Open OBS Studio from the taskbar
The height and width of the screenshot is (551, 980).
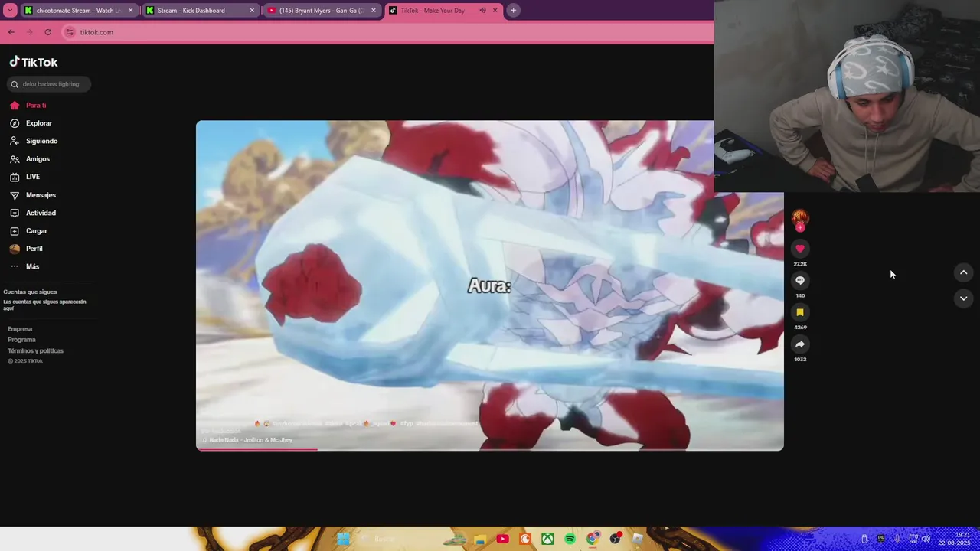[x=616, y=539]
